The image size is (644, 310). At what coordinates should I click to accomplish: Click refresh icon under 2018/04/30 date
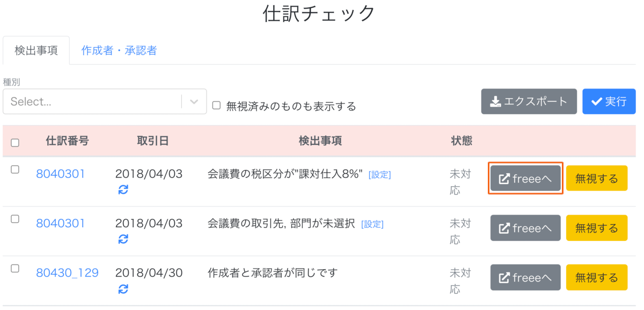point(123,289)
